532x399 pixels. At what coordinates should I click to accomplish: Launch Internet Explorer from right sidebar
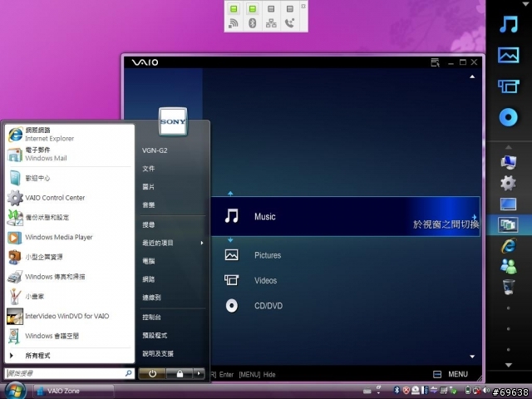(x=508, y=246)
